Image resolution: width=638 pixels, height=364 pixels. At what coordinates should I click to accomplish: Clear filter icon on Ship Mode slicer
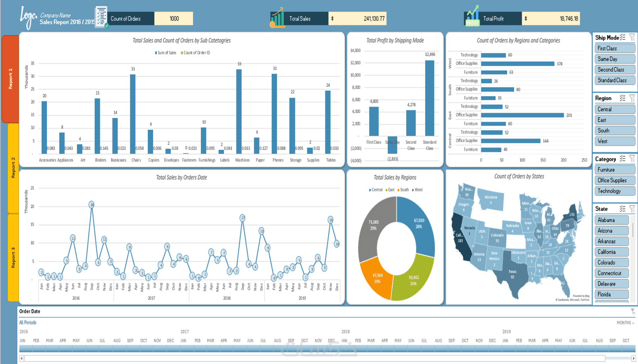632,37
